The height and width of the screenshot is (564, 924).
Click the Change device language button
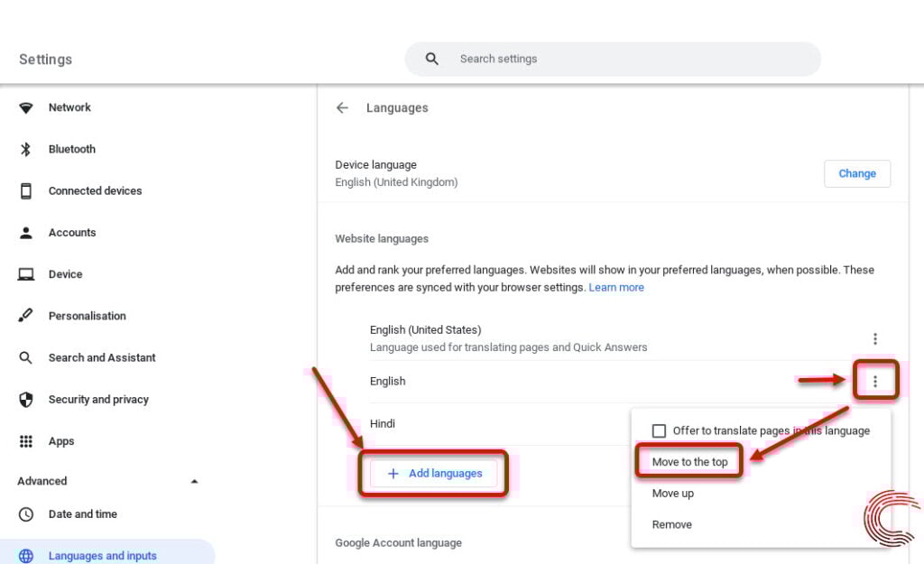[x=857, y=174]
